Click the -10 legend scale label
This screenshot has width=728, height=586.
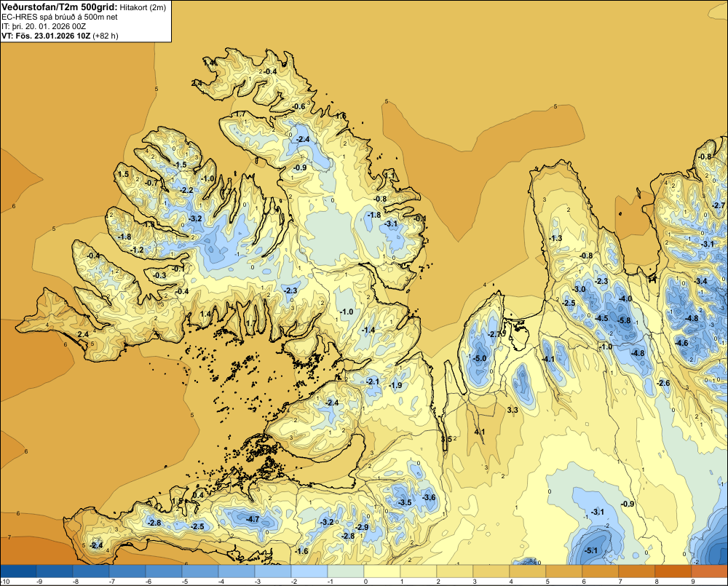(x=5, y=582)
